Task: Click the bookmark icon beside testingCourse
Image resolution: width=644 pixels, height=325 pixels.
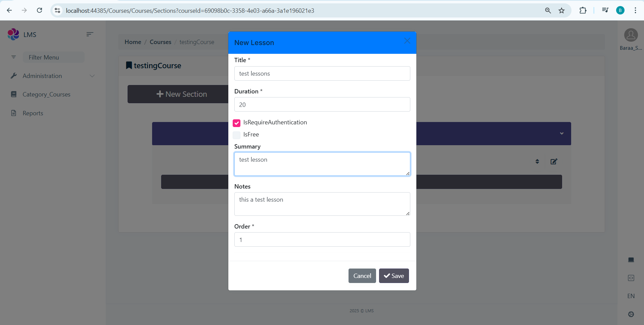Action: tap(129, 65)
